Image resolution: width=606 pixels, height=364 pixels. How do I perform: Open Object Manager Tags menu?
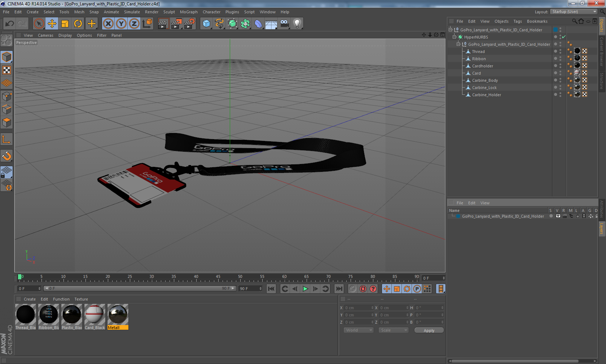518,21
